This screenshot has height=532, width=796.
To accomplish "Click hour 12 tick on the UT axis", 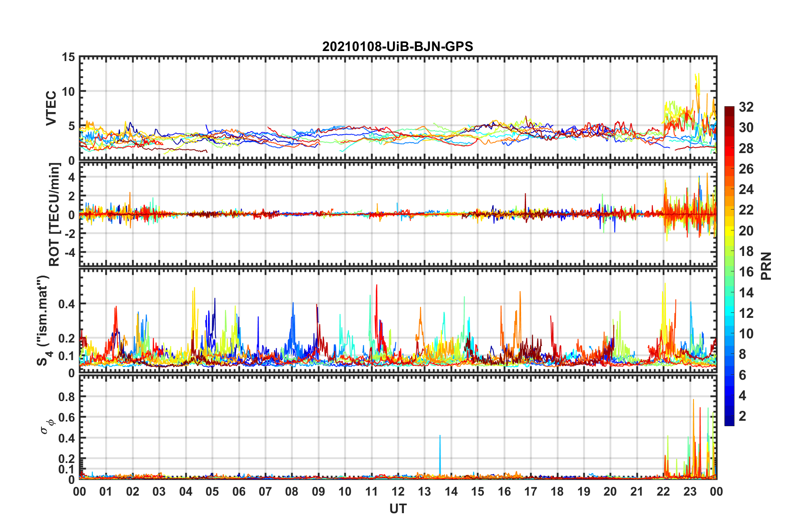I will click(398, 491).
